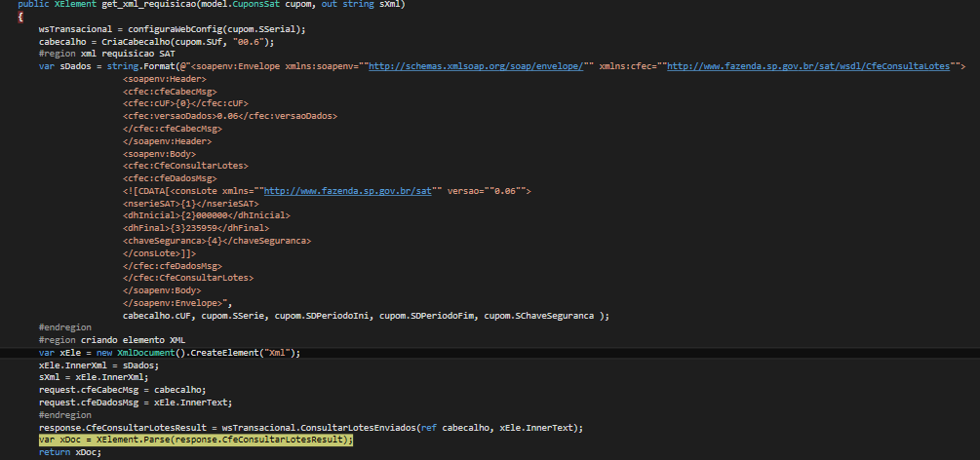
Task: Click the closing </cfec:CfeConsultarLotes> line
Action: point(188,278)
